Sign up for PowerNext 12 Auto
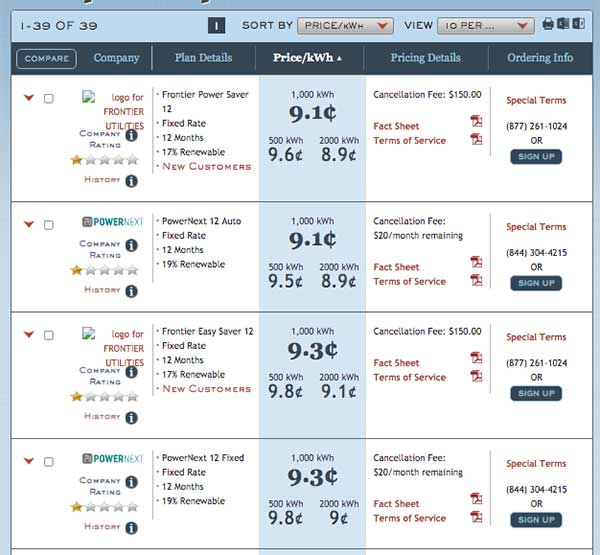Viewport: 600px width, 555px height. coord(536,283)
